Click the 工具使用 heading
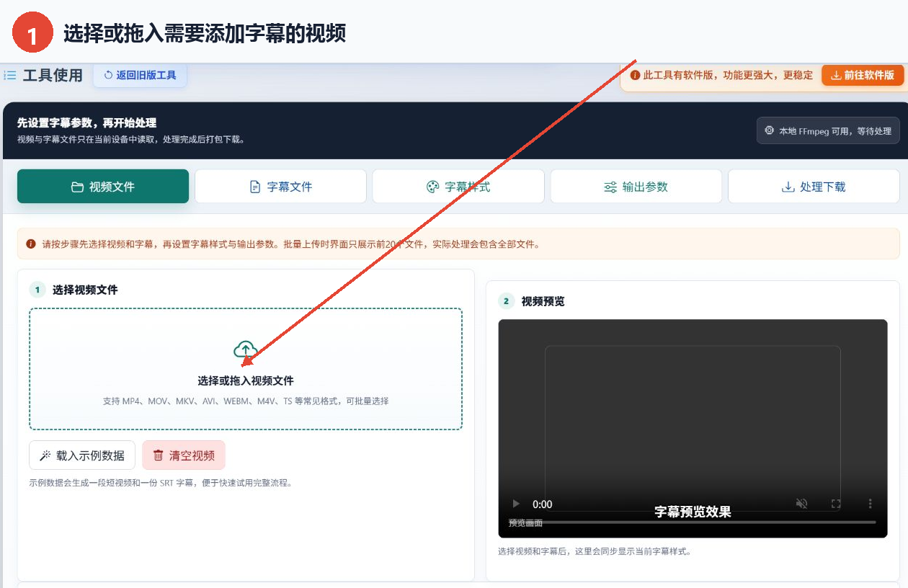This screenshot has width=908, height=588. 53,75
